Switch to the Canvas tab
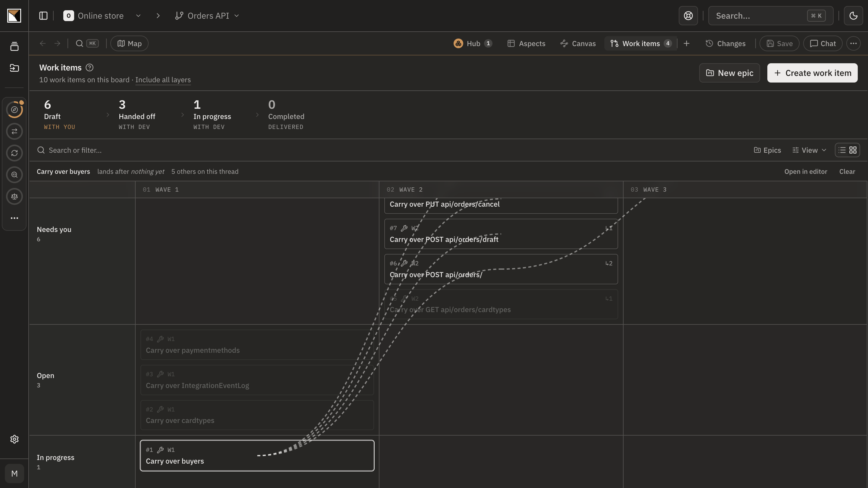Image resolution: width=868 pixels, height=488 pixels. [578, 43]
